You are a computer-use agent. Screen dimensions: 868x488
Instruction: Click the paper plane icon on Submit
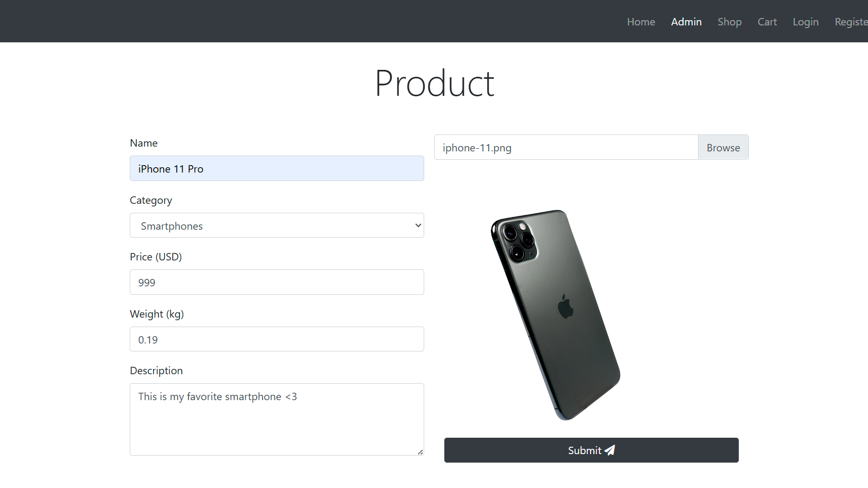[610, 450]
